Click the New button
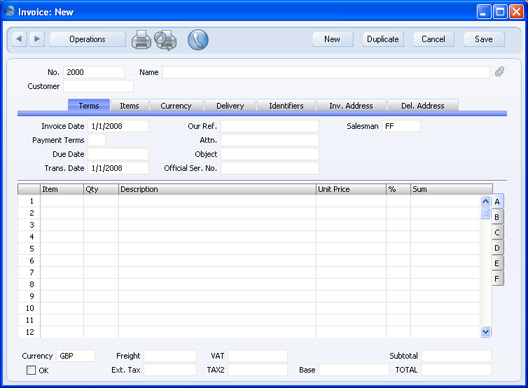Screen dimensions: 528x388 (332, 39)
